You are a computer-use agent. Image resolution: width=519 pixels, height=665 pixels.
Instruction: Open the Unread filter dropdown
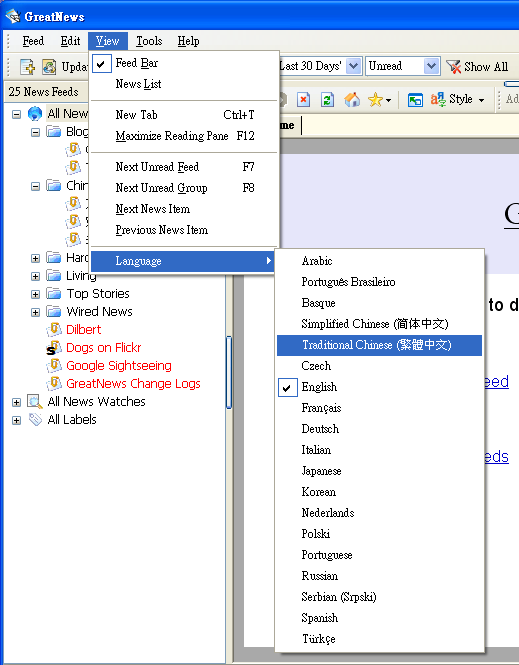point(431,66)
